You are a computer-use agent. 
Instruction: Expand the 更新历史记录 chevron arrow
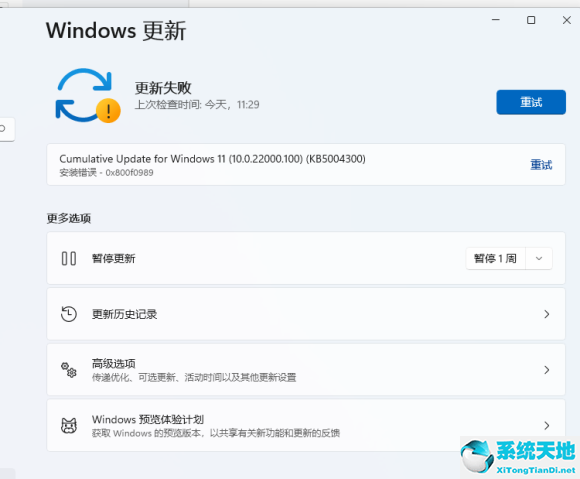547,314
